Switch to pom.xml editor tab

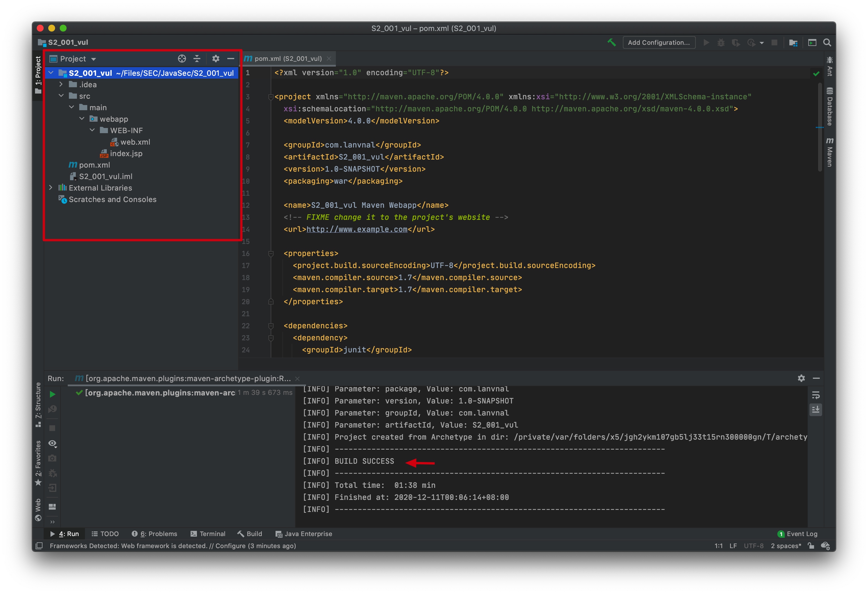pyautogui.click(x=288, y=59)
